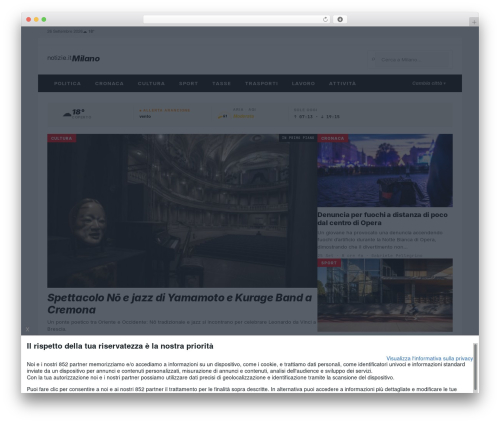The height and width of the screenshot is (423, 500).
Task: Click date and temperature in top bar
Action: [x=70, y=31]
